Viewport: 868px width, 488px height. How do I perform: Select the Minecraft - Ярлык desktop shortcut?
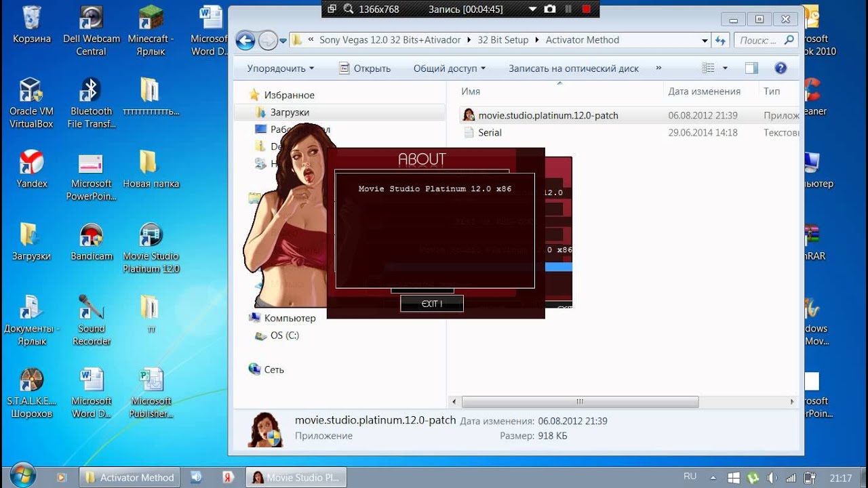pyautogui.click(x=151, y=31)
